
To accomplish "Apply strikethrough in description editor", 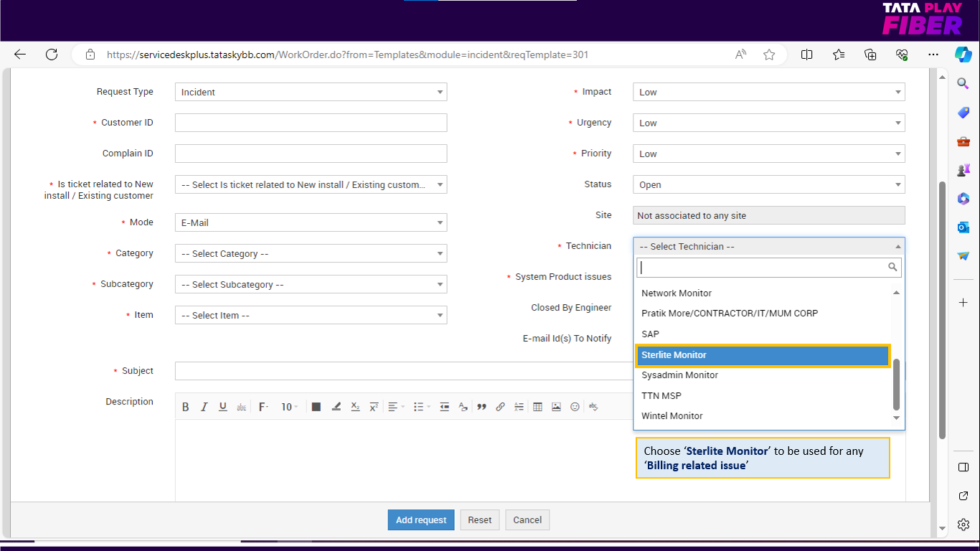I will point(242,407).
